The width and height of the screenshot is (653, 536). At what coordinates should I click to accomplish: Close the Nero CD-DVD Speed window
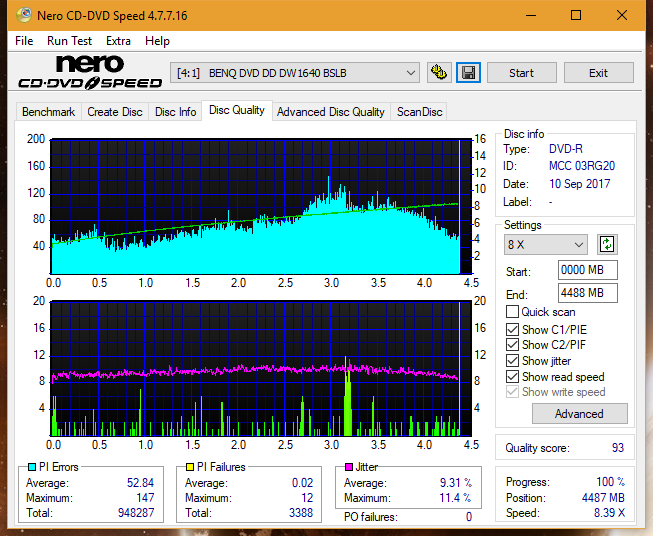coord(622,15)
